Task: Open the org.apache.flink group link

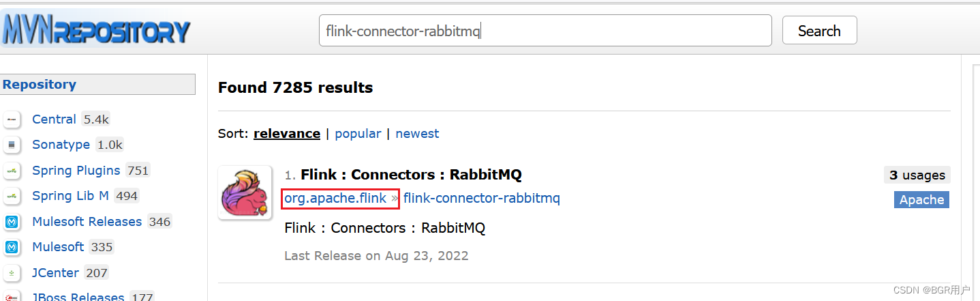Action: coord(335,199)
